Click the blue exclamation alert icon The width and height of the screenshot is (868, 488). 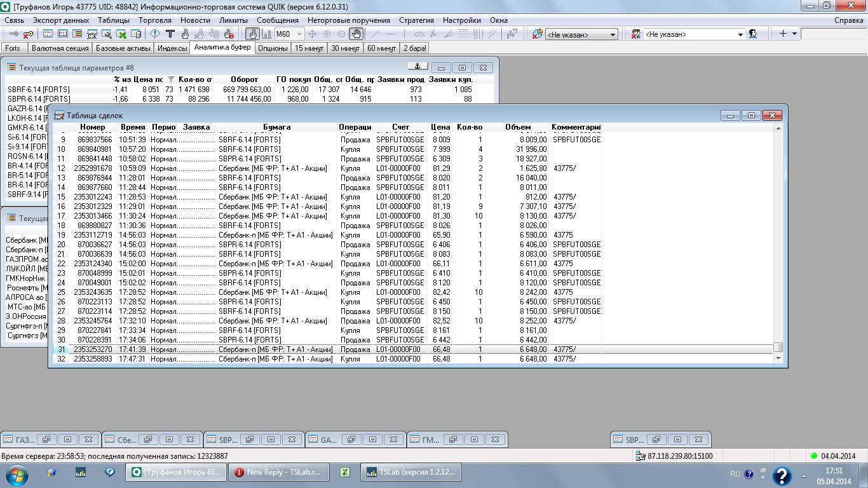pos(155,34)
